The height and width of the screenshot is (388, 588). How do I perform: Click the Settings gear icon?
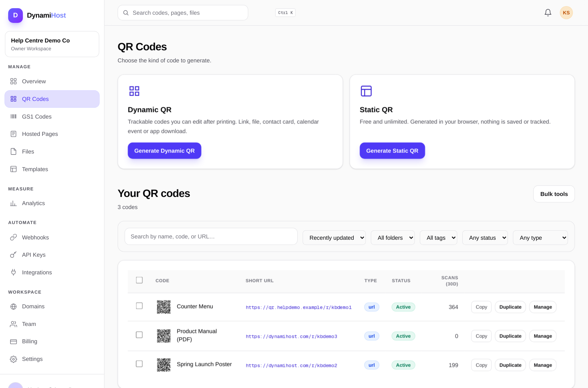(x=13, y=359)
